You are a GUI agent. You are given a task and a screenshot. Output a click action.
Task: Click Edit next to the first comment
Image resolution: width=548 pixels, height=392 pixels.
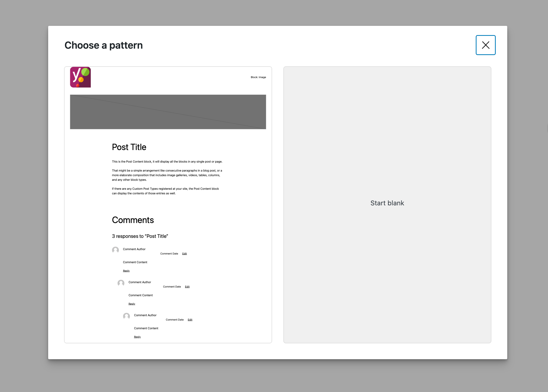[184, 253]
